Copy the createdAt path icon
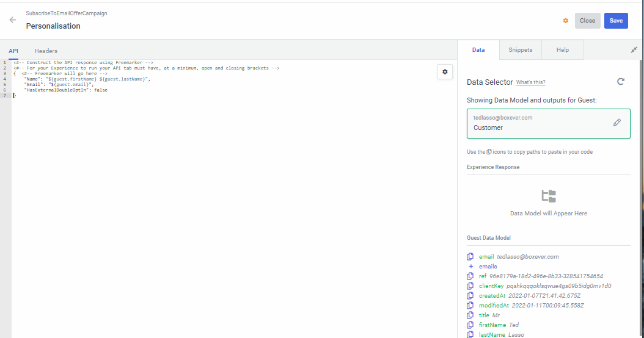 pyautogui.click(x=470, y=296)
